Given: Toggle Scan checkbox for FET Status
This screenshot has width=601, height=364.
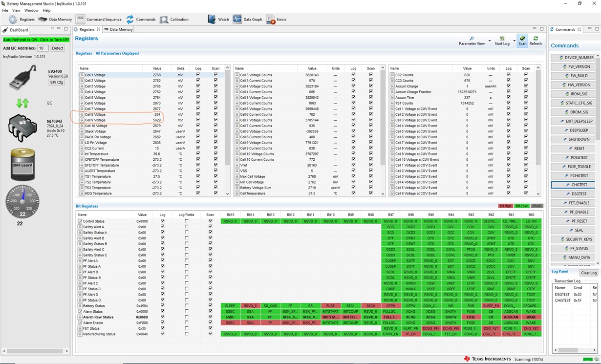Looking at the screenshot, I should coord(210,328).
